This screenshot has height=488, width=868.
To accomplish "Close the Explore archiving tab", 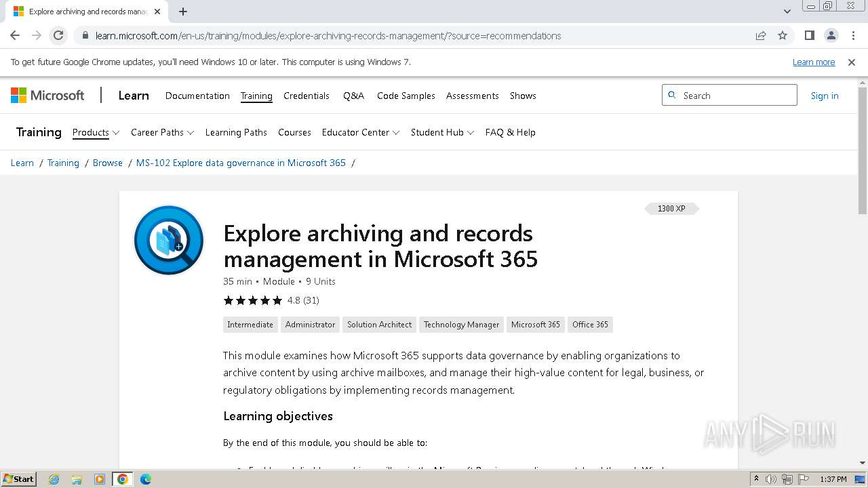I will [x=157, y=12].
